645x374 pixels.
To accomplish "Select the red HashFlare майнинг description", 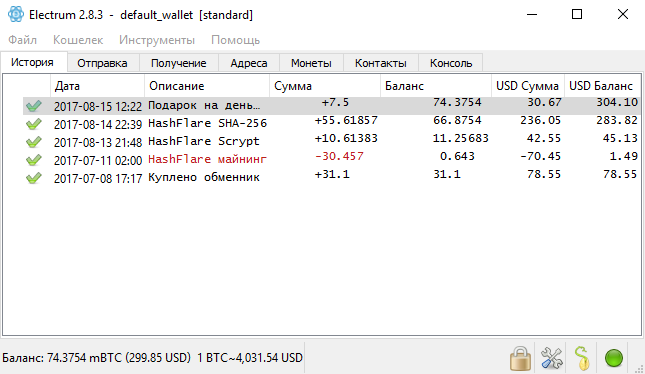I will pos(207,159).
